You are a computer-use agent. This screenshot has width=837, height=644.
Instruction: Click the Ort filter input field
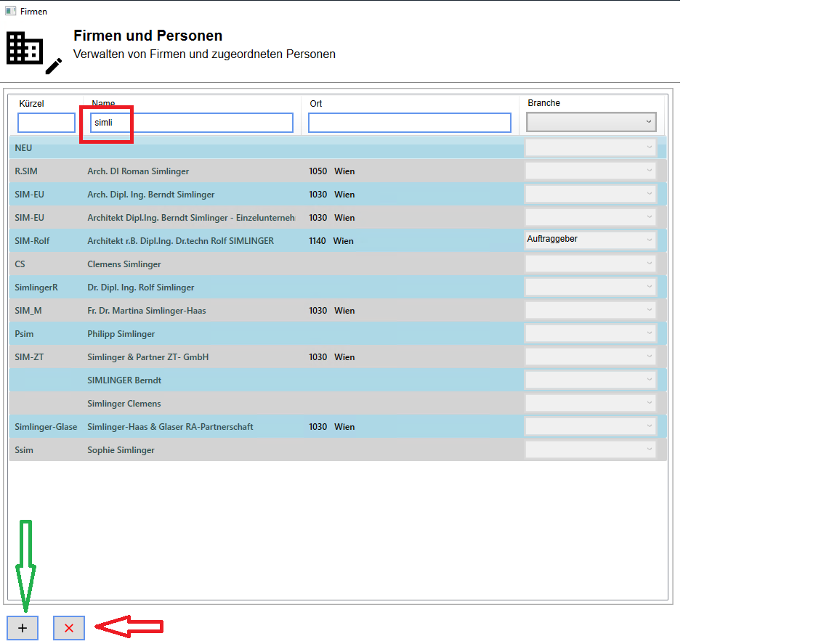coord(409,123)
